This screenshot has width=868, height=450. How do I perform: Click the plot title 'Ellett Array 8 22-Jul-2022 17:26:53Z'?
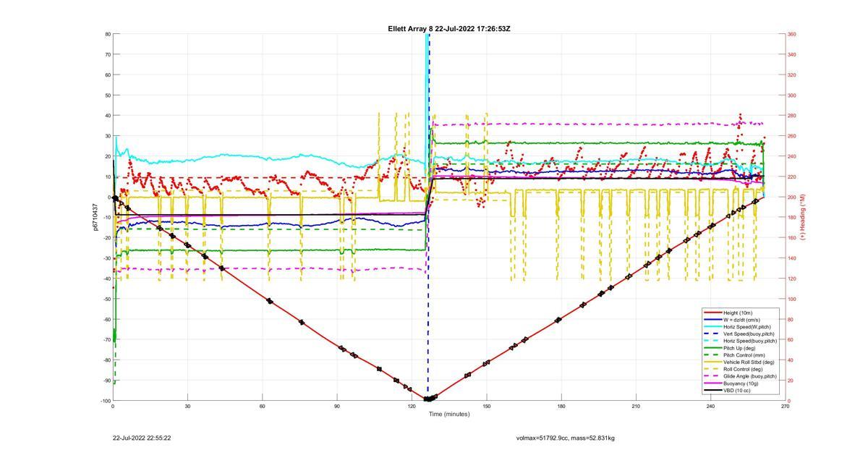pyautogui.click(x=449, y=29)
